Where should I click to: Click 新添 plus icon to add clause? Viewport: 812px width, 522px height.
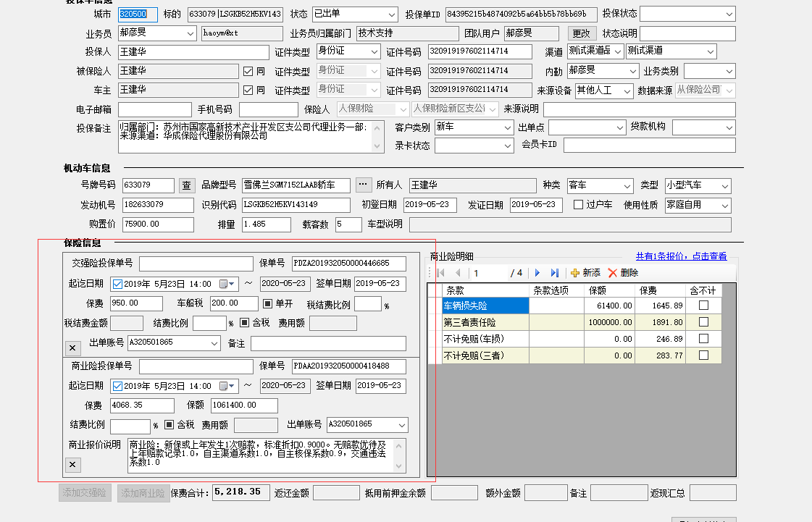tap(577, 273)
